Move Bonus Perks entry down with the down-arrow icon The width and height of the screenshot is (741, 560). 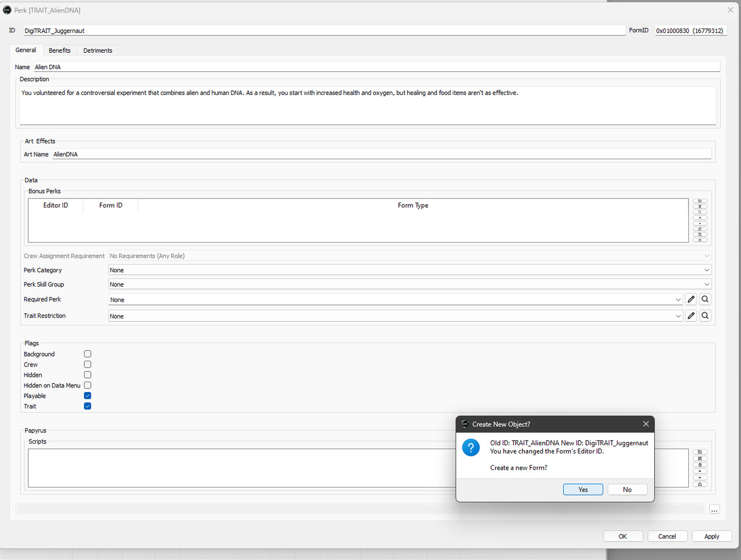[700, 224]
